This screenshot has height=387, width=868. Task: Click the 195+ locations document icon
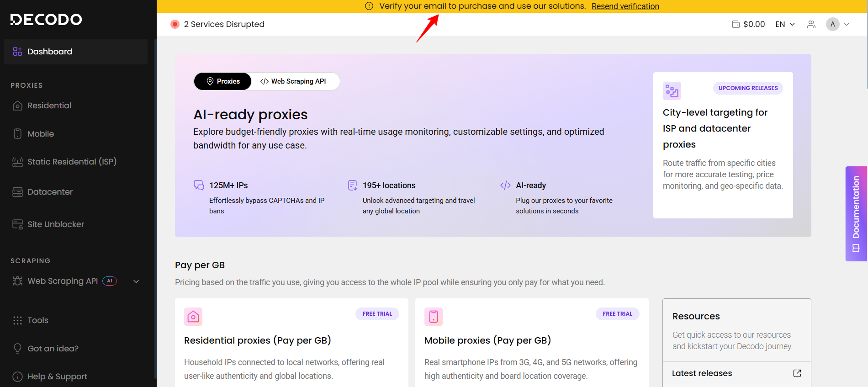(x=352, y=185)
